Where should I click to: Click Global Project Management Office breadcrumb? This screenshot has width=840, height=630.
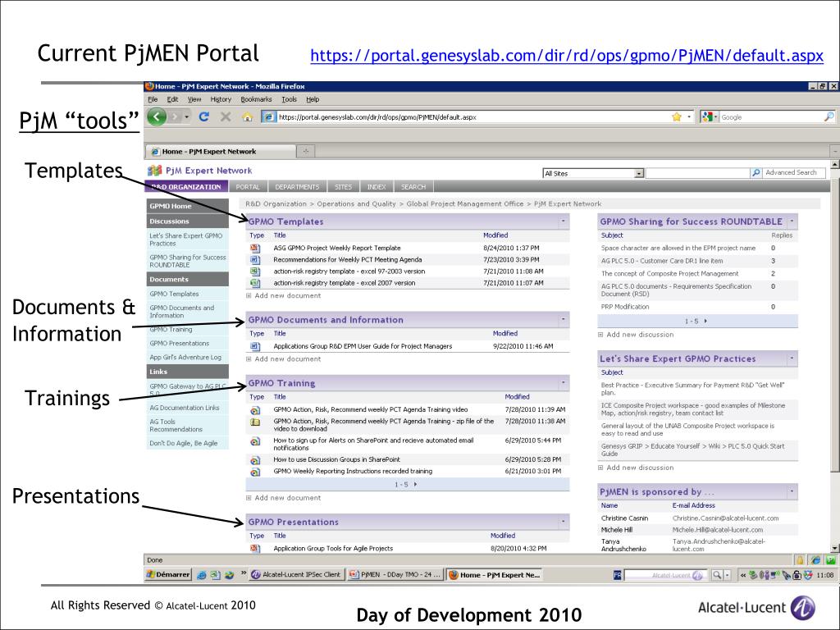pyautogui.click(x=464, y=204)
